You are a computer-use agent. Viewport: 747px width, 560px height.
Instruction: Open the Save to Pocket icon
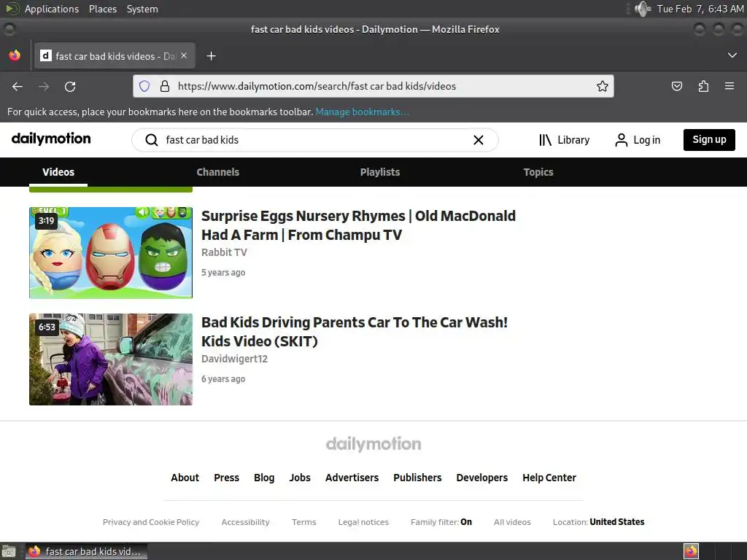click(x=676, y=86)
